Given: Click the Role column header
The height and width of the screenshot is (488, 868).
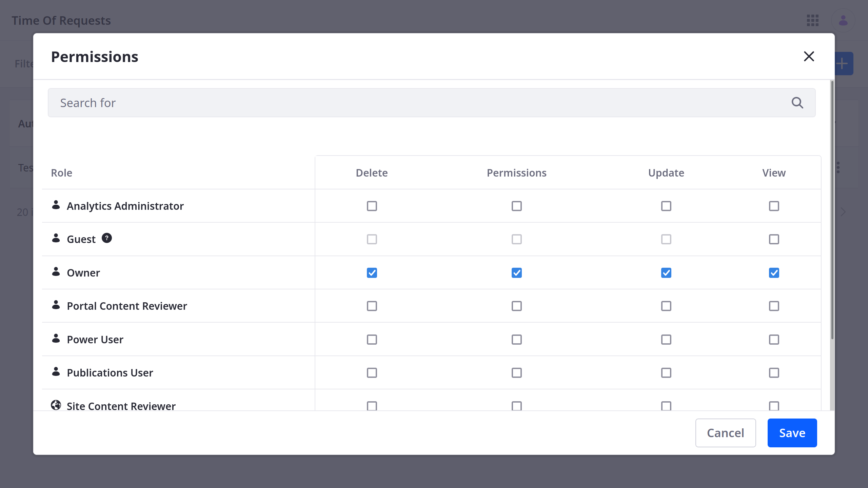Looking at the screenshot, I should 62,173.
